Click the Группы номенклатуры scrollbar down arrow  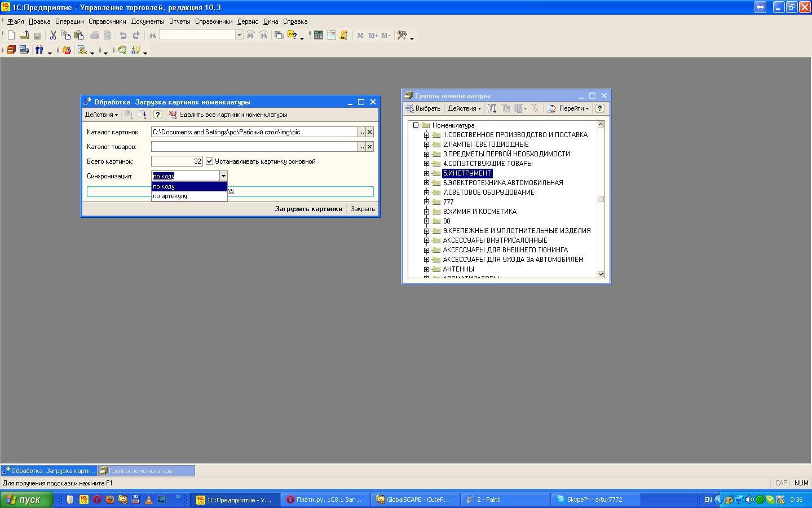601,274
